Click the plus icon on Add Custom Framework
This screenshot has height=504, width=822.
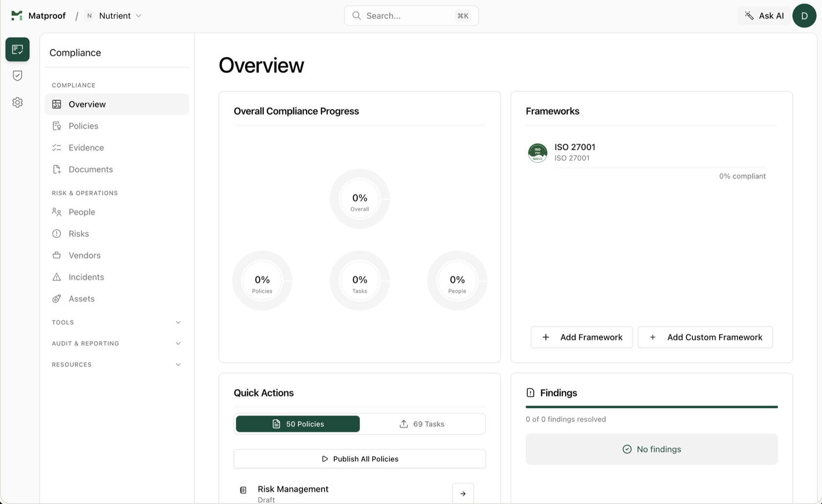tap(653, 337)
